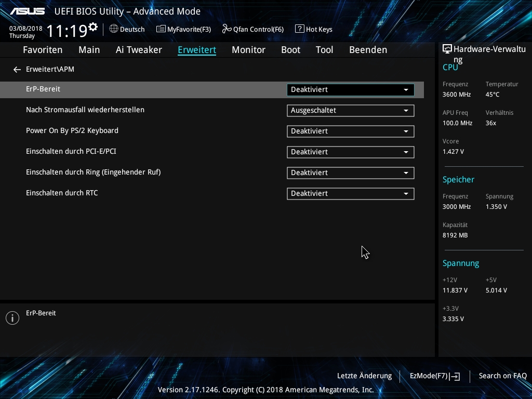Viewport: 532px width, 399px height.
Task: Click the question mark Hot Keys icon
Action: coord(299,29)
